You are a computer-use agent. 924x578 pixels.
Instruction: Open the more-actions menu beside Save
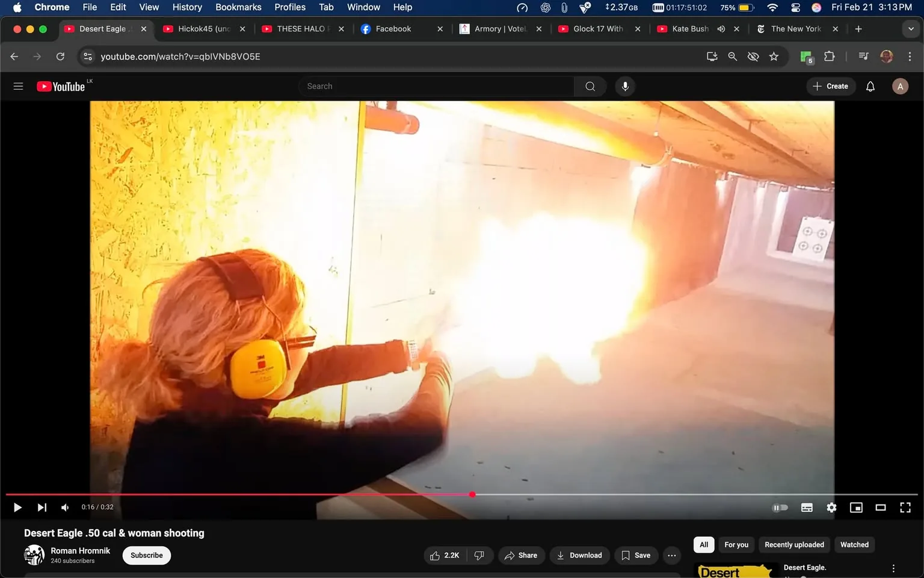click(671, 555)
